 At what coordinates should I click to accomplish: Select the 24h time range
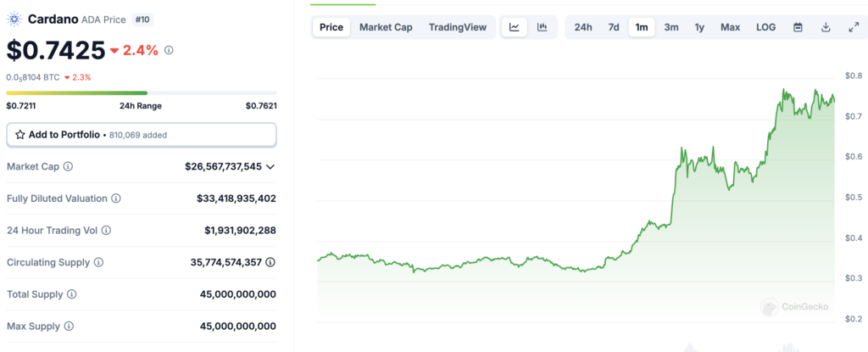pos(583,27)
